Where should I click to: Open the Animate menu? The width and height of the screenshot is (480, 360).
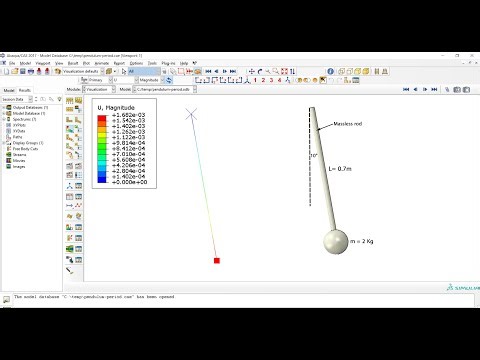[x=102, y=63]
